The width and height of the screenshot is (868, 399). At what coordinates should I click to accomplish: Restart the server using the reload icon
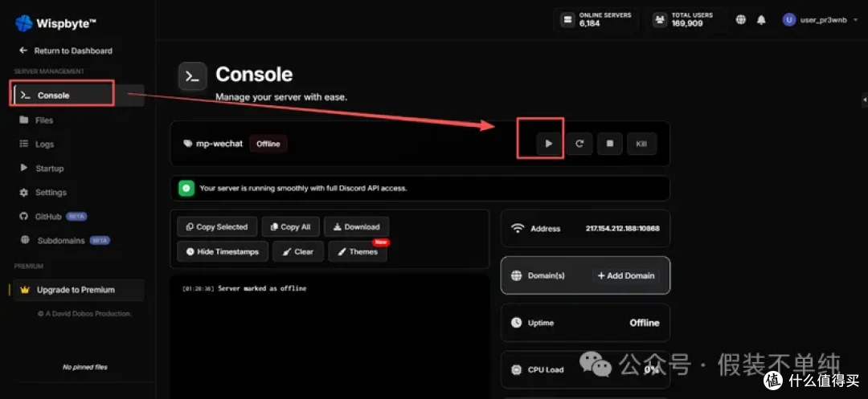(579, 144)
